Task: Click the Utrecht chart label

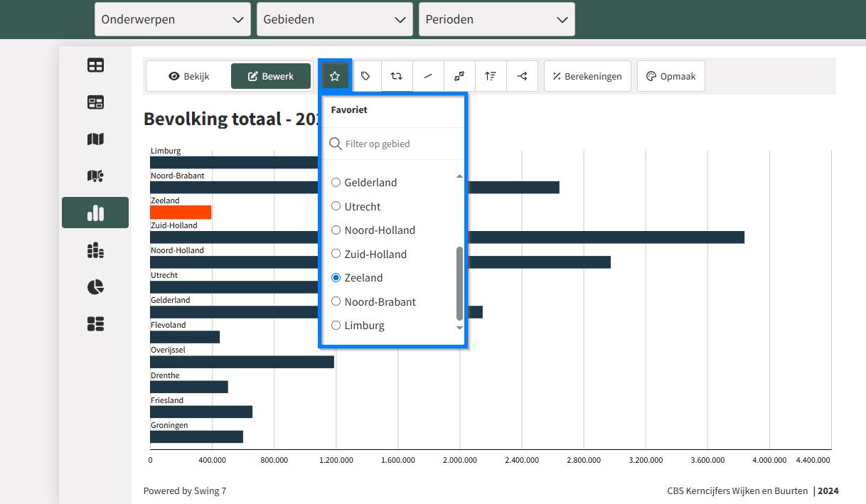Action: click(x=164, y=275)
